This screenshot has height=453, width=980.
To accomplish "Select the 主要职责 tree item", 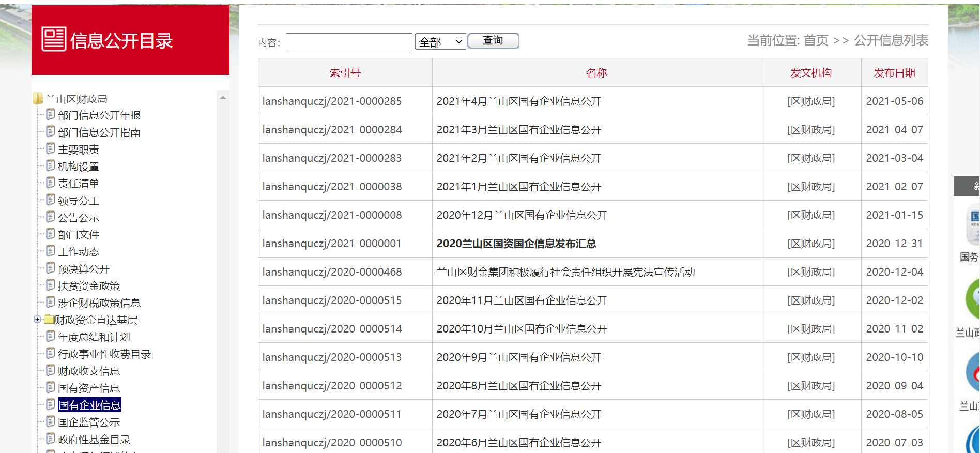I will (x=79, y=149).
